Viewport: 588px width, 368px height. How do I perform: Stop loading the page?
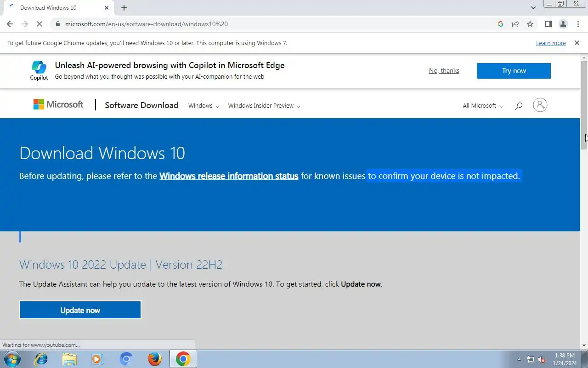point(40,24)
